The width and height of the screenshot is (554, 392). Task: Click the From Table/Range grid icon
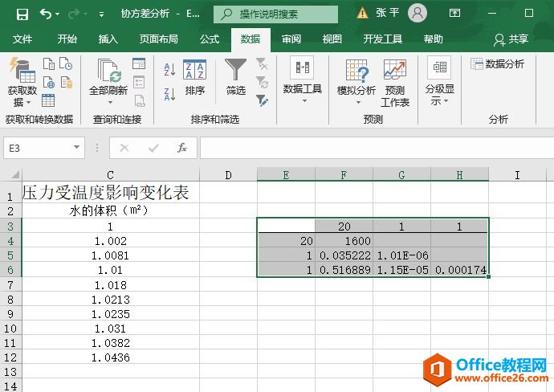tap(48, 100)
